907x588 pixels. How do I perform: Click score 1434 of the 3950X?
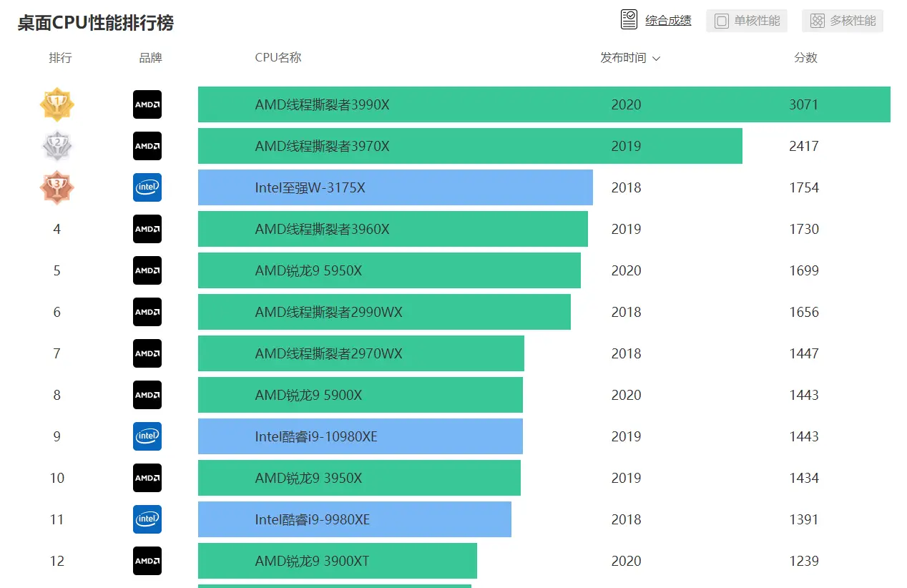click(x=804, y=478)
